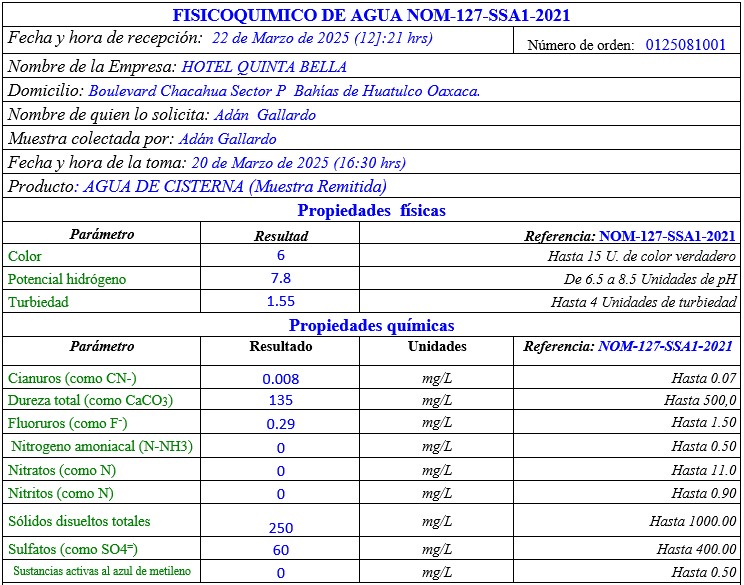Image resolution: width=744 pixels, height=585 pixels.
Task: Select requester name in 'Nombre de quien lo solicita'
Action: [265, 115]
